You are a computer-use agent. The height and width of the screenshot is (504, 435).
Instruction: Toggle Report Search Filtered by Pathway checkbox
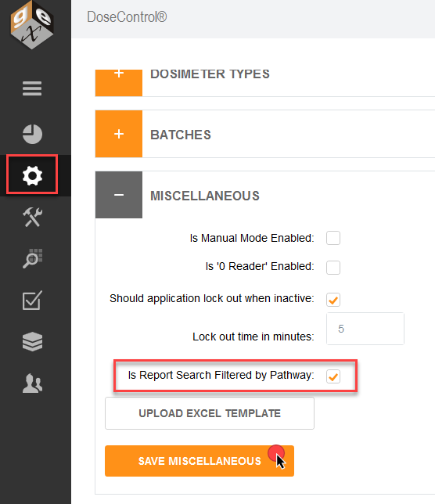click(x=333, y=376)
